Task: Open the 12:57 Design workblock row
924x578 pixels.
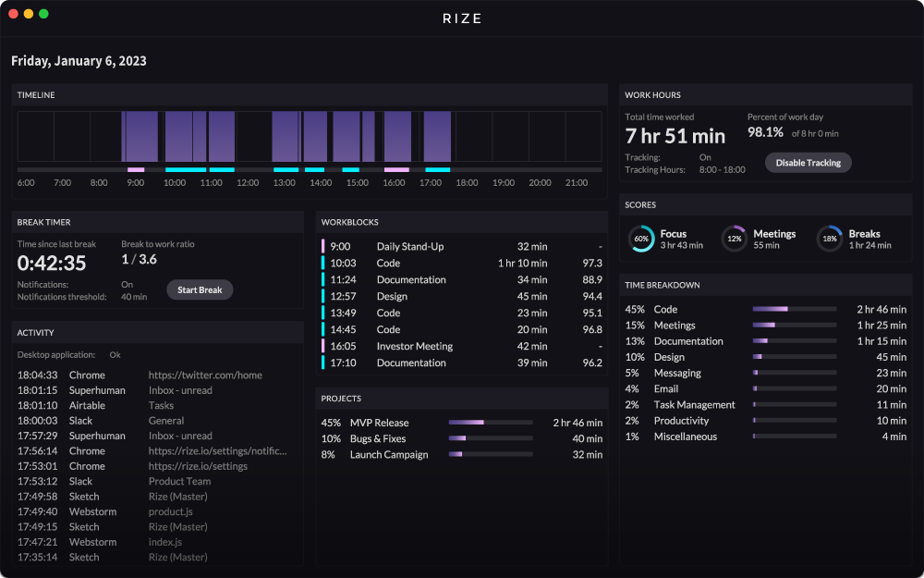Action: (462, 296)
